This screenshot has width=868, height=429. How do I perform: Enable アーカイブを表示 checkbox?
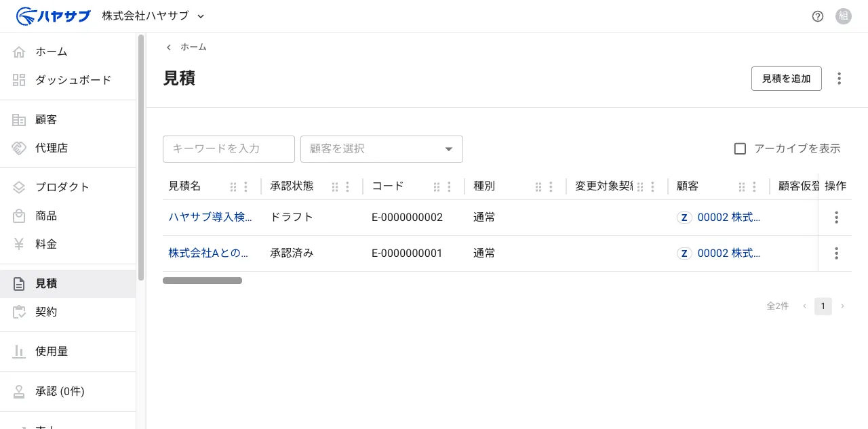point(740,148)
